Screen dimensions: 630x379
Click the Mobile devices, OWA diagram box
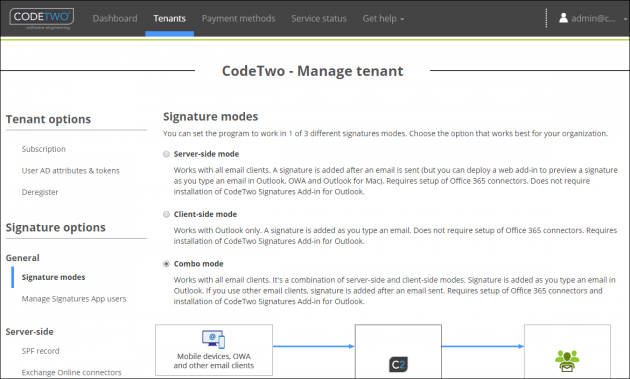(214, 350)
